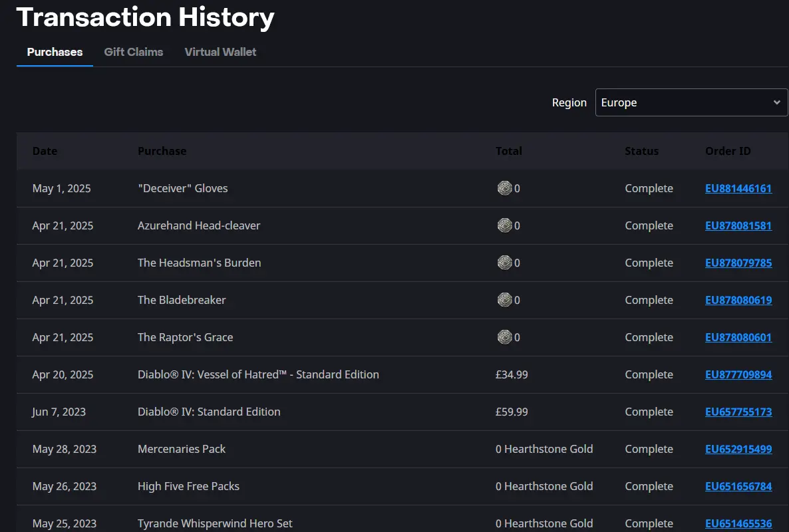Open the Virtual Wallet tab
The height and width of the screenshot is (532, 789).
coord(220,52)
